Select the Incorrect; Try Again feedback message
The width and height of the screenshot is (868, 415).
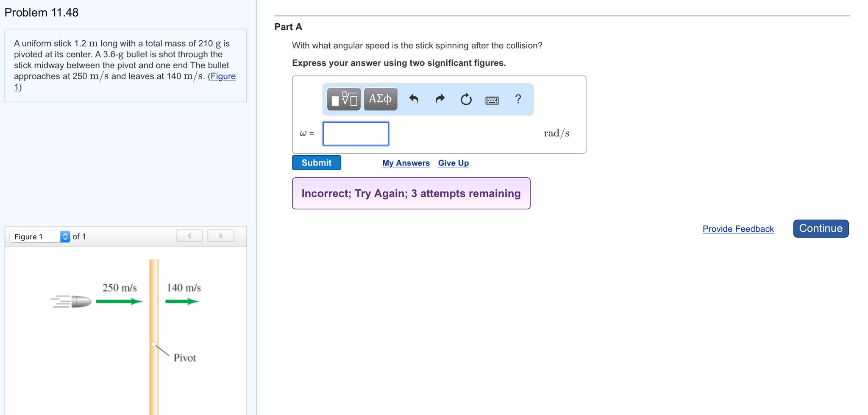(411, 193)
